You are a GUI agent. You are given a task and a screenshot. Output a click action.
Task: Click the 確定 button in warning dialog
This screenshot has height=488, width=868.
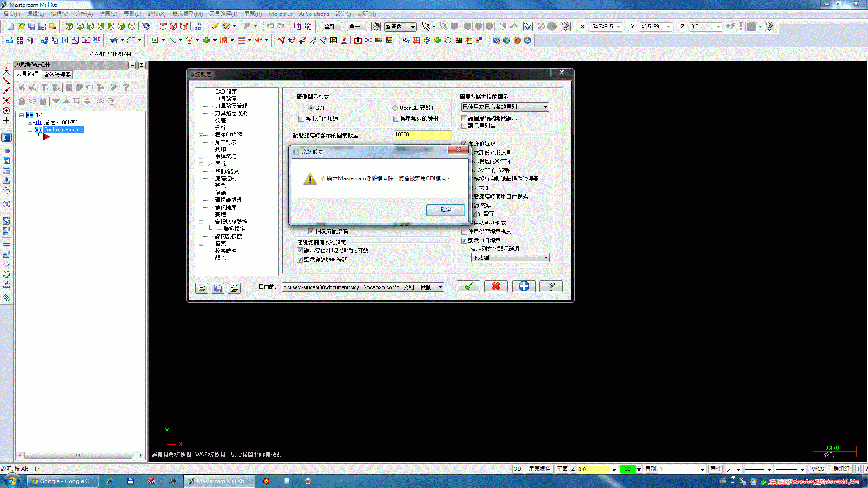445,210
